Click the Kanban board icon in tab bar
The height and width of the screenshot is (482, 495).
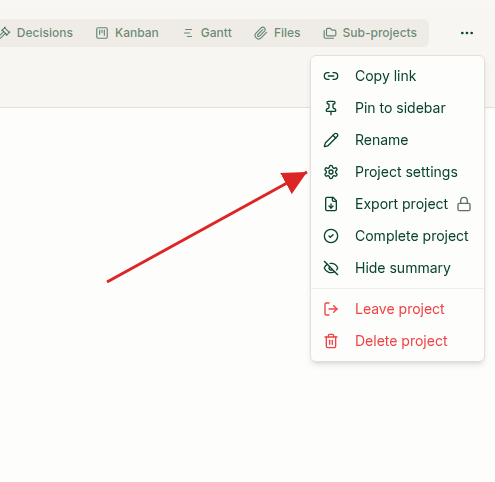102,33
